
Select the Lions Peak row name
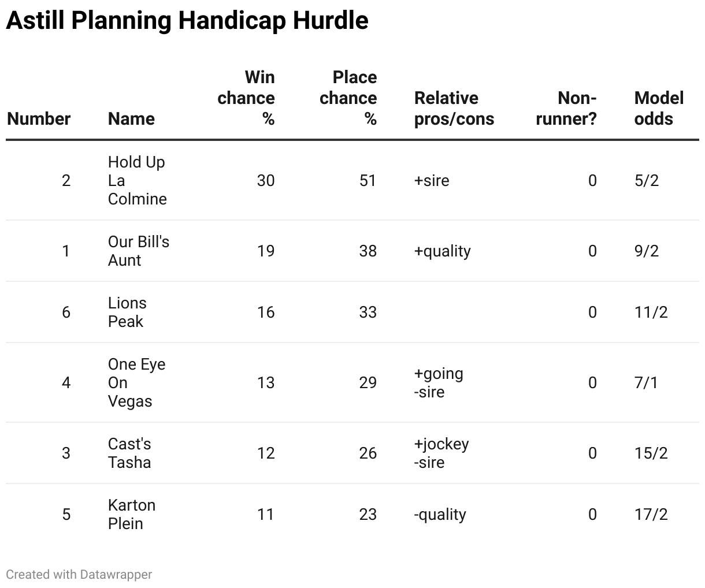coord(127,312)
